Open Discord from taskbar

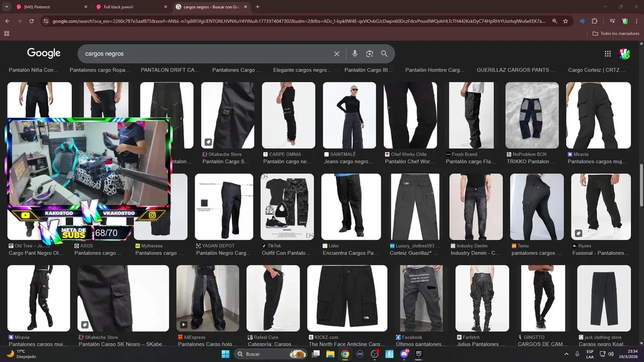click(x=404, y=354)
